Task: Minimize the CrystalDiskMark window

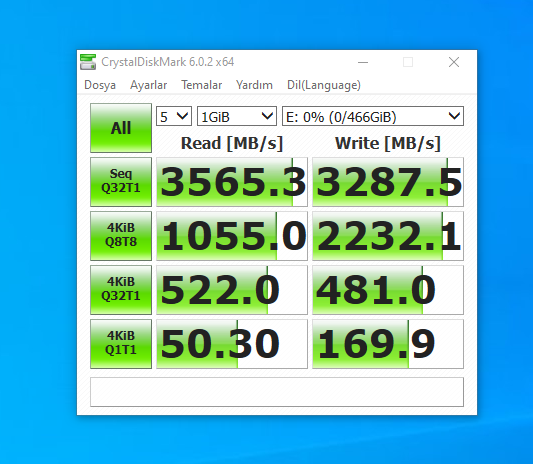Action: 363,62
